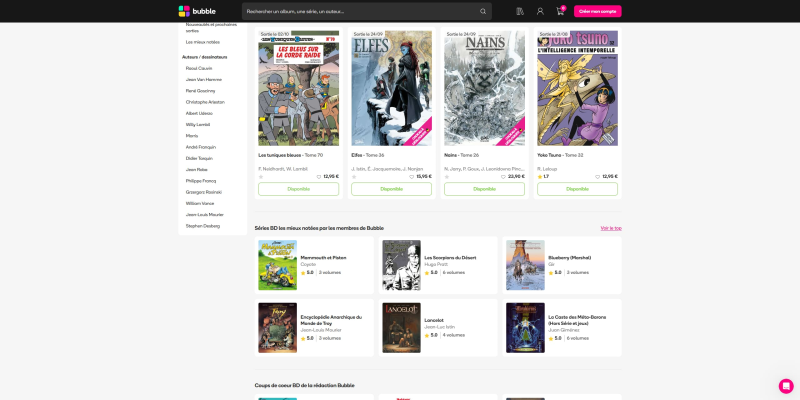Open Blueberry (Marshal) series thumbnail
The width and height of the screenshot is (800, 400).
[x=525, y=265]
